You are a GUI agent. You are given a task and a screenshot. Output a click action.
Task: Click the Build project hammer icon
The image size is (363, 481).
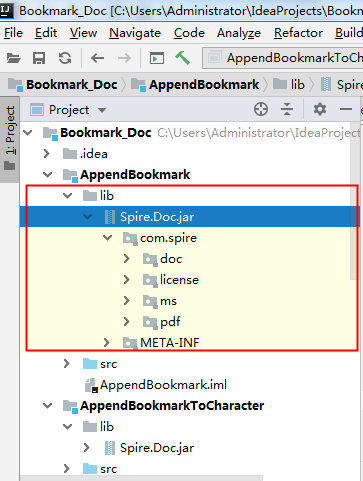point(182,58)
